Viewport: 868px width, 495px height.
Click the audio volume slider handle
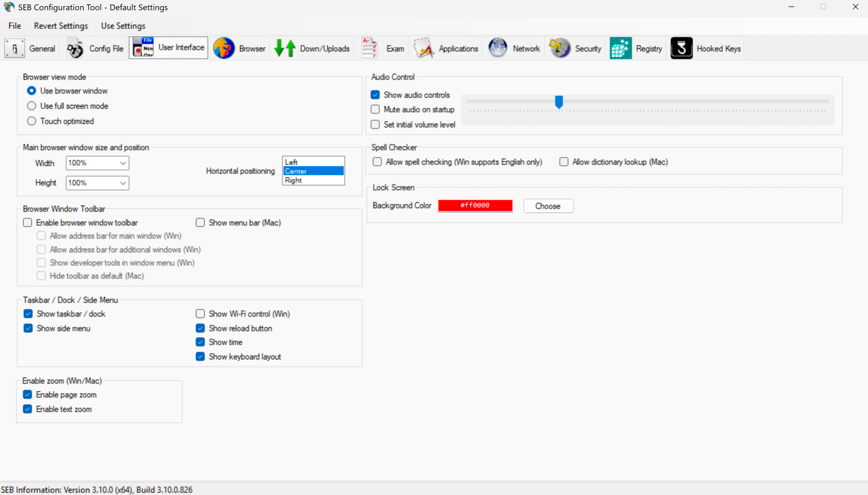pyautogui.click(x=559, y=102)
